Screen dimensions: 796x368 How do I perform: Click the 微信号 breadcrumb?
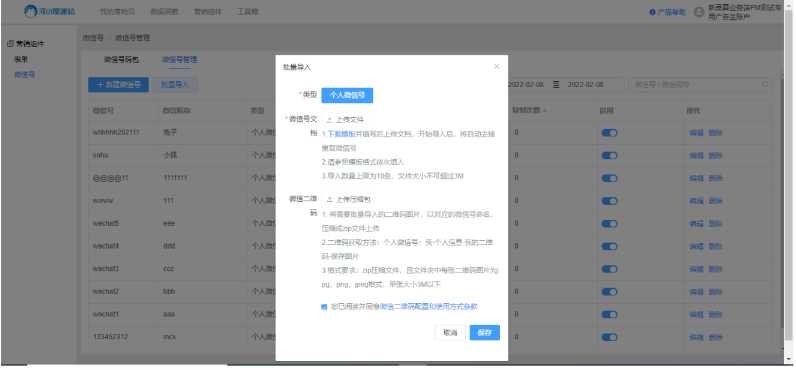click(x=93, y=38)
